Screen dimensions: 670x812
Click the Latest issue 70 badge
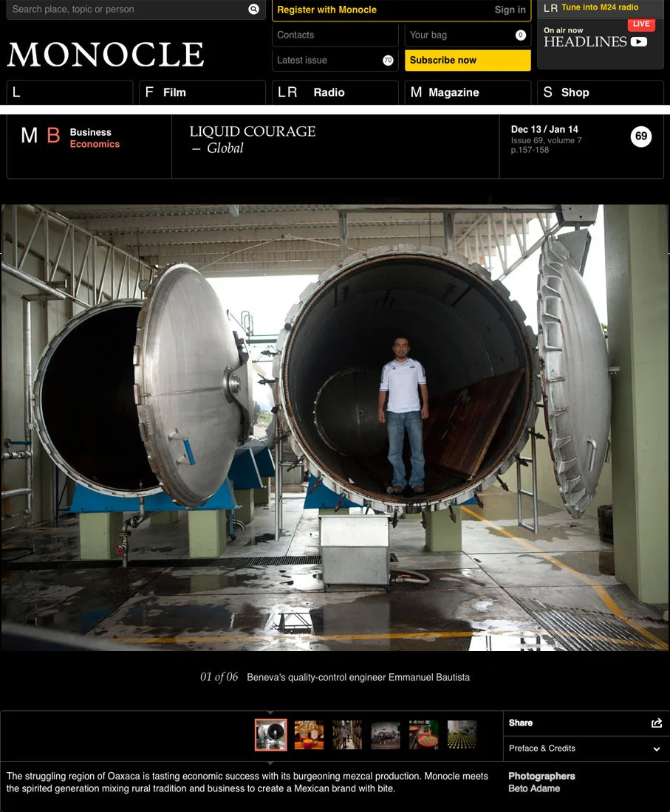388,60
